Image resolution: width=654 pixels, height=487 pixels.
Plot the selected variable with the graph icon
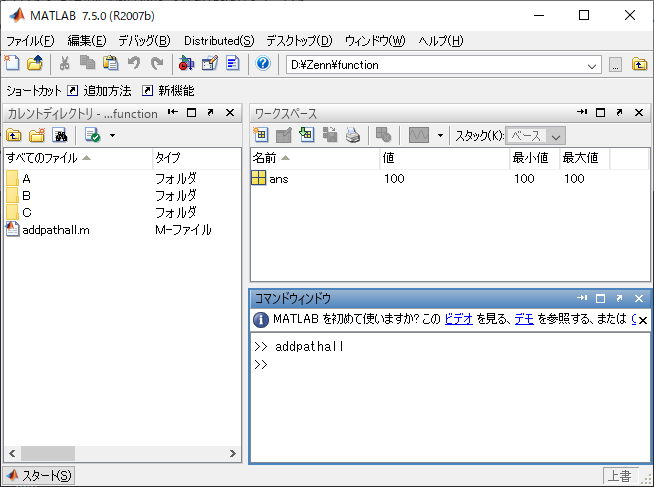click(419, 135)
